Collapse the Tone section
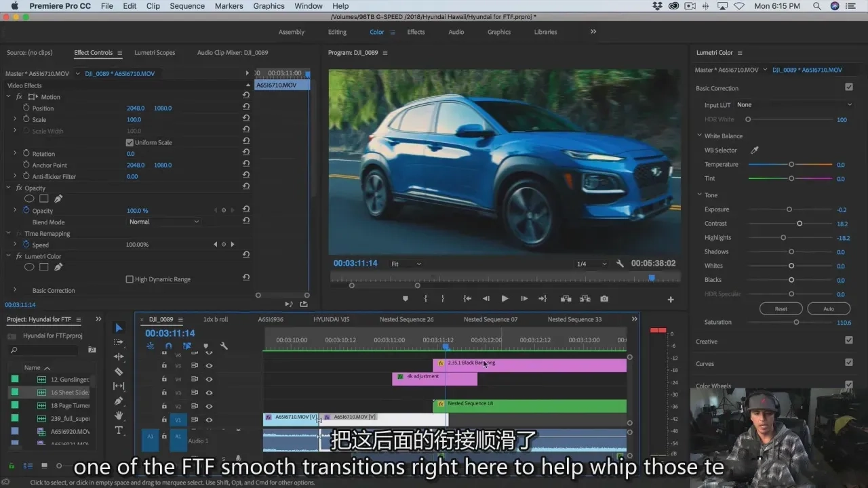 (x=699, y=195)
